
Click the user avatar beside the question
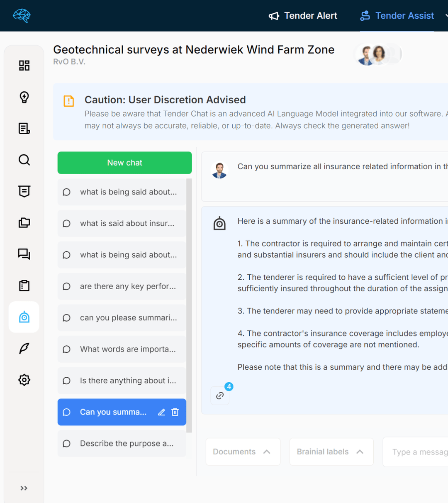click(219, 170)
